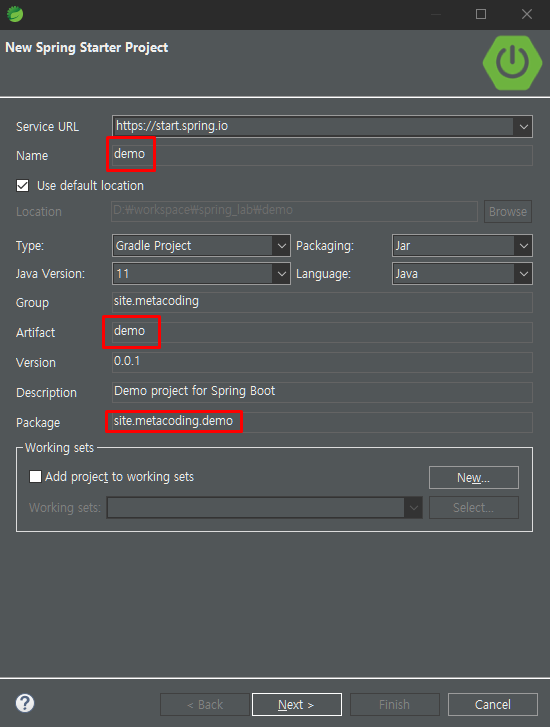Open the Service URL dropdown
550x727 pixels.
coord(524,126)
